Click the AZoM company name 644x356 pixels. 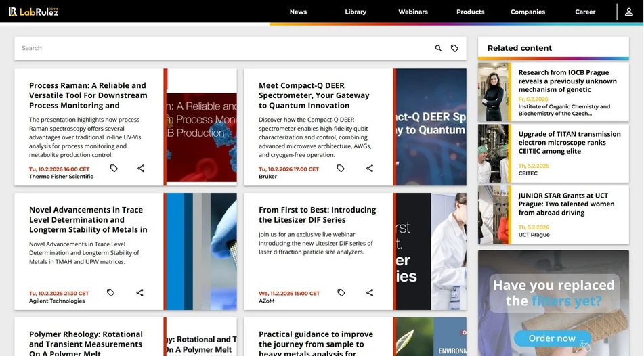pyautogui.click(x=267, y=301)
